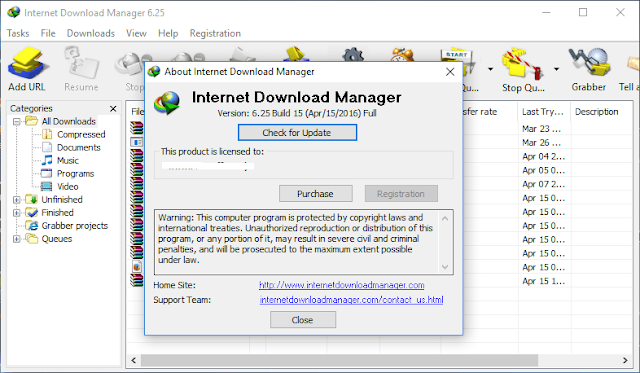Click the Resume toolbar icon
This screenshot has height=373, width=640.
[x=81, y=69]
